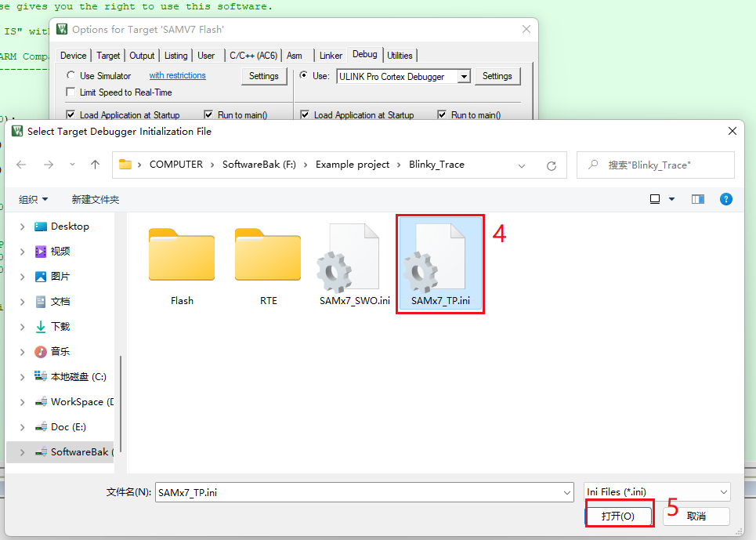Open the with restrictions link

[177, 76]
